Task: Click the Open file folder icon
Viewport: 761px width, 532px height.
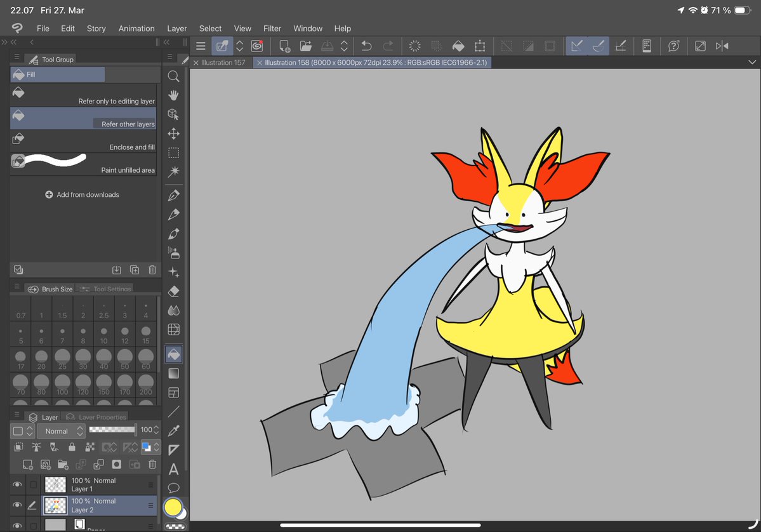Action: (306, 46)
